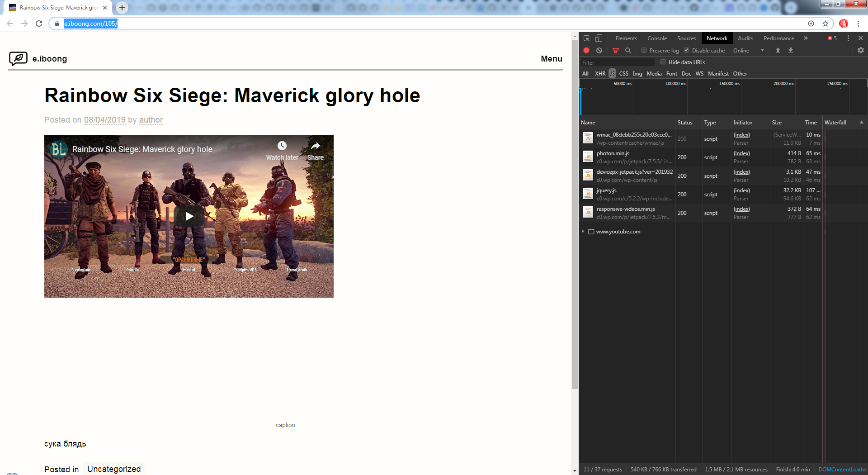Filter requests by Manifest

718,73
